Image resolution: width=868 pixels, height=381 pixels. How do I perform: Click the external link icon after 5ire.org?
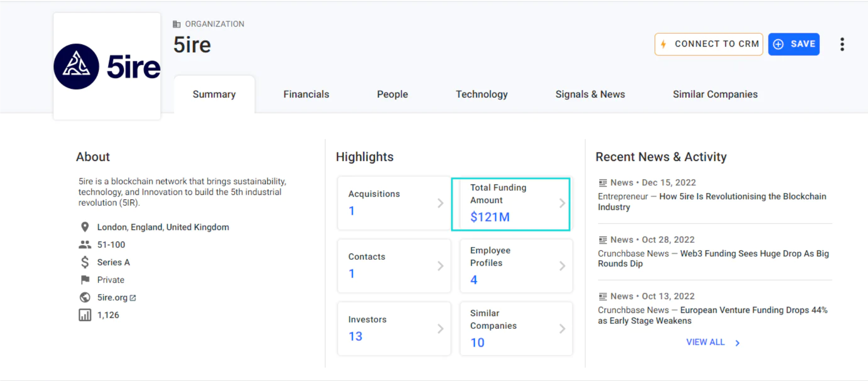click(x=133, y=298)
